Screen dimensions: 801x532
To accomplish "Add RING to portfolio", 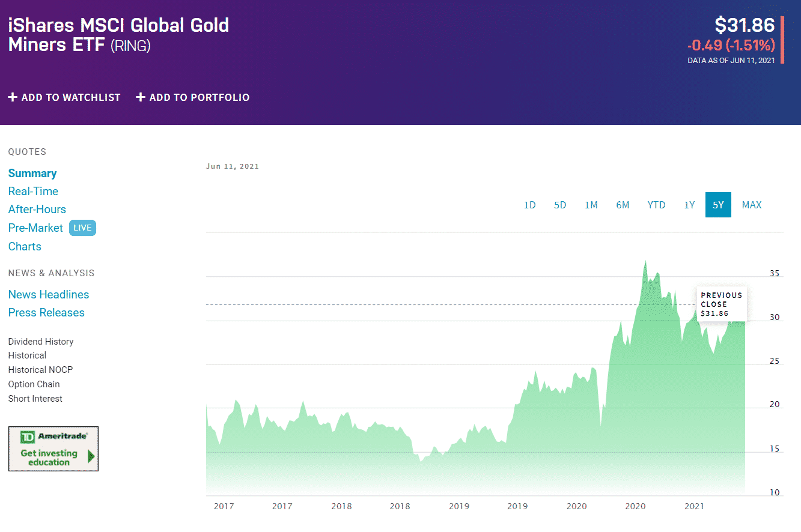I will [x=193, y=97].
